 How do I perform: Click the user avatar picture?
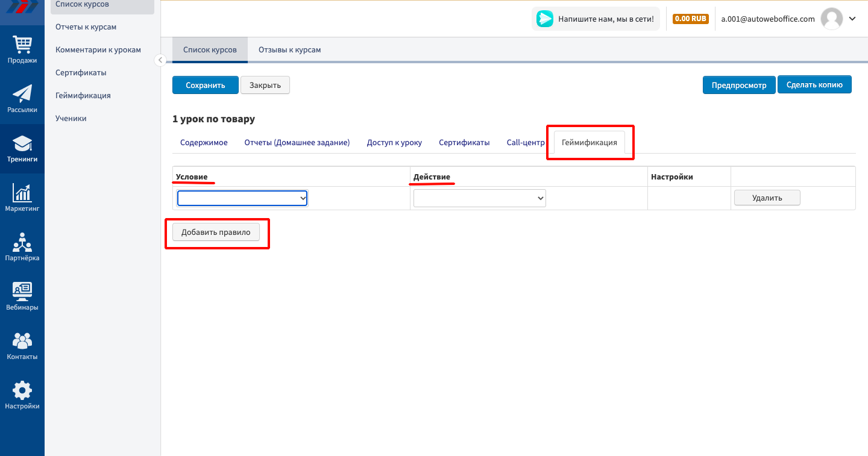832,19
